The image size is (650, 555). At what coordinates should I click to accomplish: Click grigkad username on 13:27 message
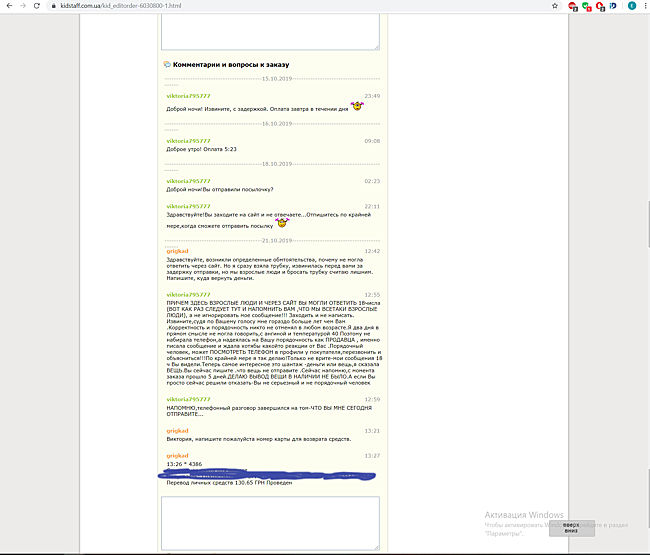(x=178, y=456)
